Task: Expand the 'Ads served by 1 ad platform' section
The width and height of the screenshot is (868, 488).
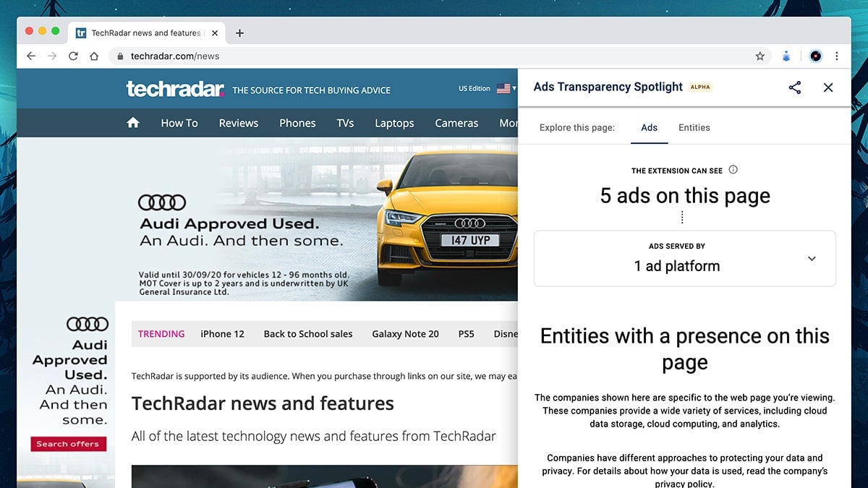Action: click(812, 258)
